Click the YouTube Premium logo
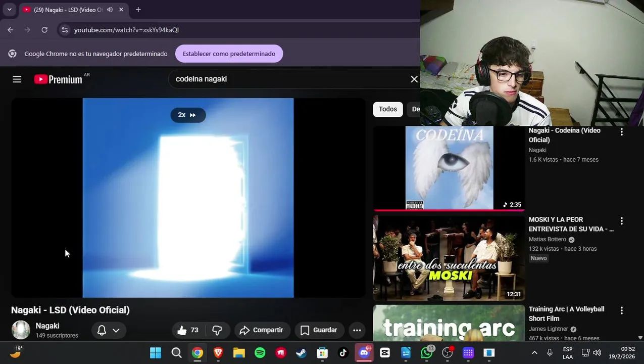The height and width of the screenshot is (364, 644). (58, 79)
